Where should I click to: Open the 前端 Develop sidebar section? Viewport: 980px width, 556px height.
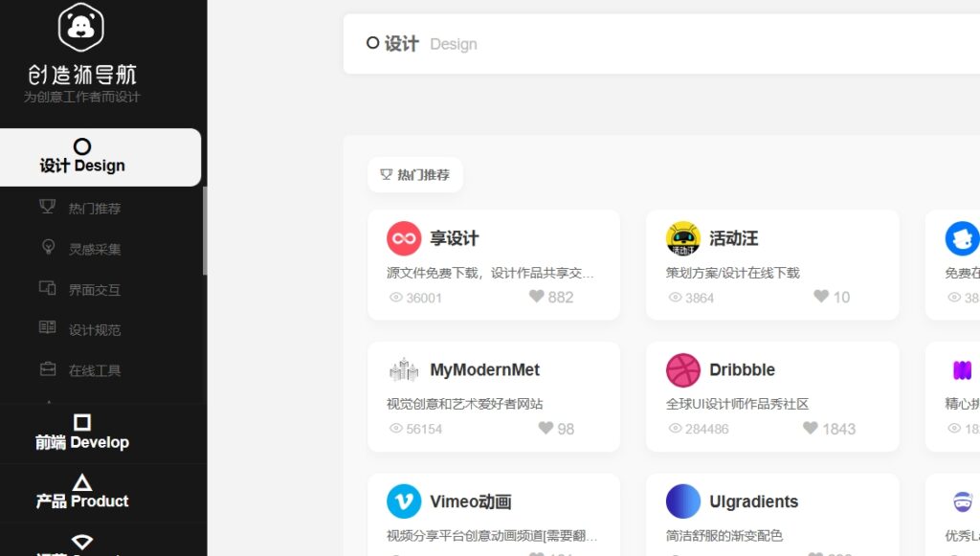click(x=82, y=433)
